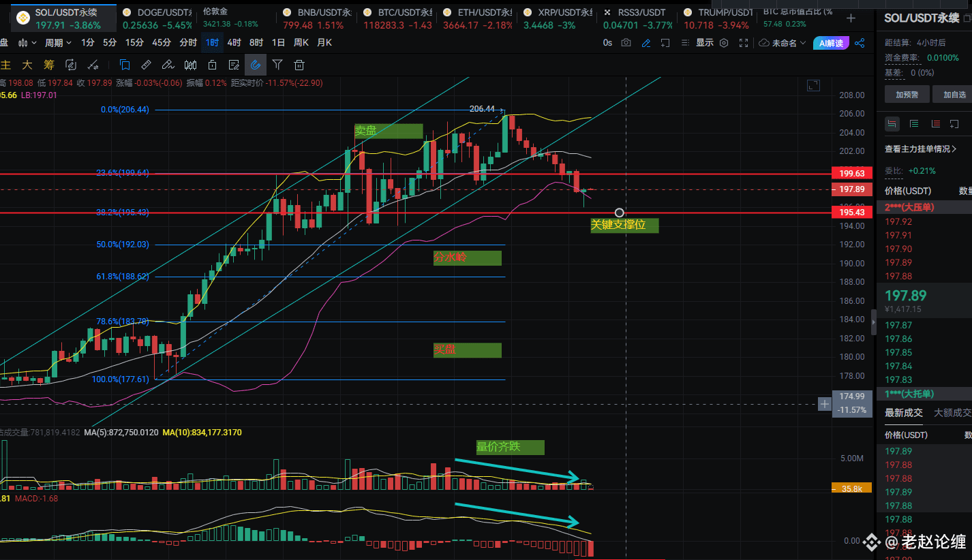Show combined buy-sell order book view
The image size is (972, 560).
pyautogui.click(x=892, y=124)
